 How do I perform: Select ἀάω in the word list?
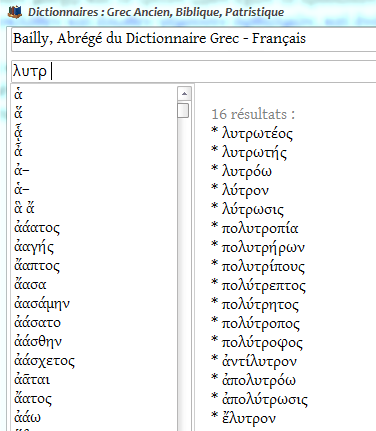27,418
